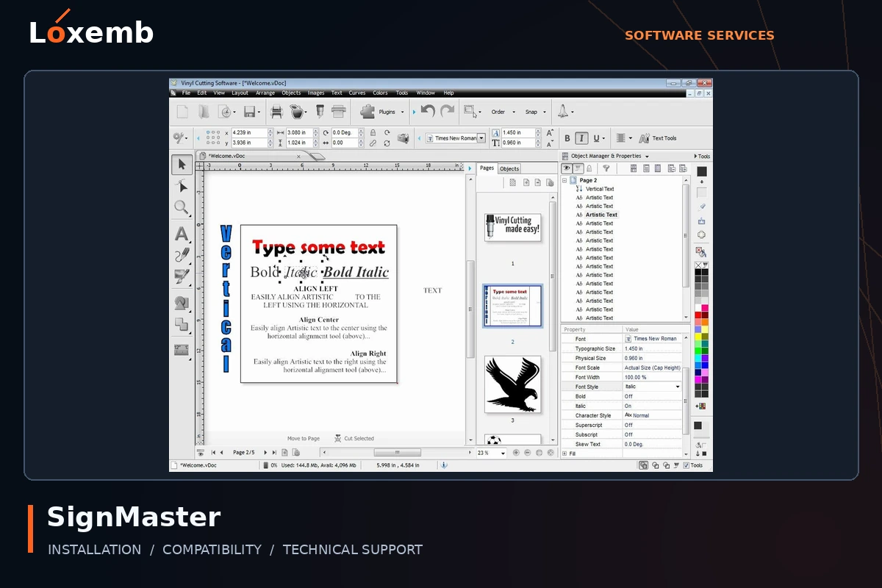
Task: Expand the Fill property section
Action: 564,453
